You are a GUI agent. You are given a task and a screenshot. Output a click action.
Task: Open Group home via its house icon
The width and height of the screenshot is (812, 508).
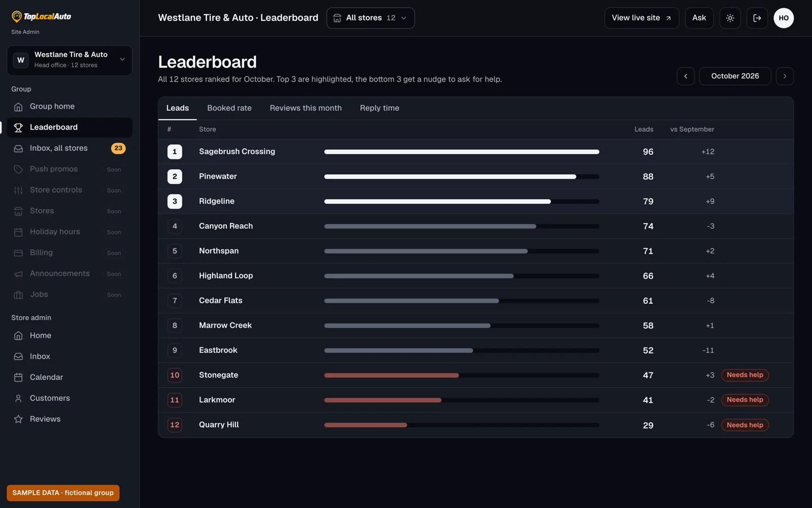(x=18, y=107)
